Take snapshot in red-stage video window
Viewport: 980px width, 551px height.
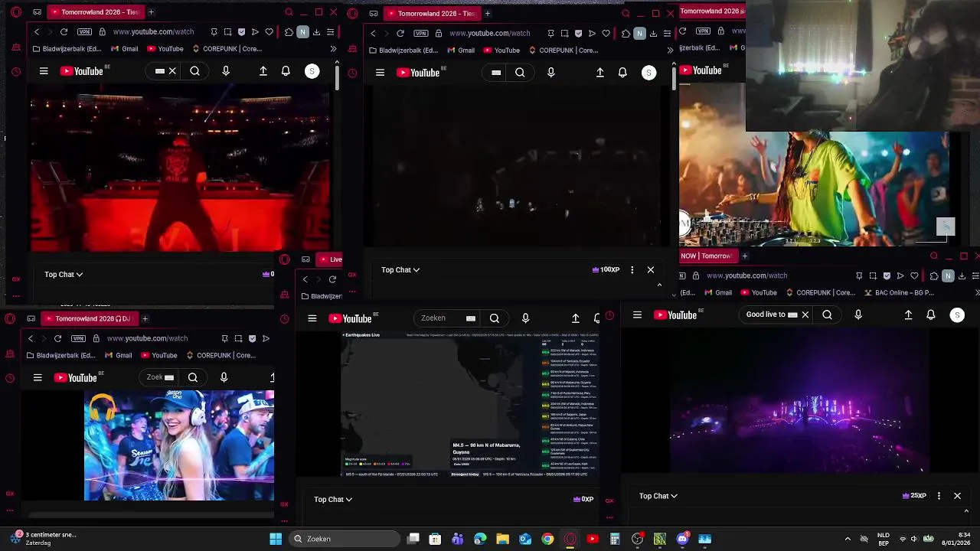[227, 32]
